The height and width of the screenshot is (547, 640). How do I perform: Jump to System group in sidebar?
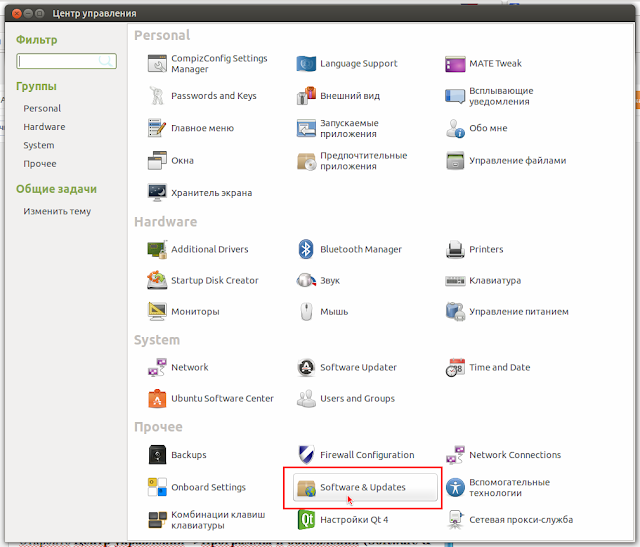39,145
